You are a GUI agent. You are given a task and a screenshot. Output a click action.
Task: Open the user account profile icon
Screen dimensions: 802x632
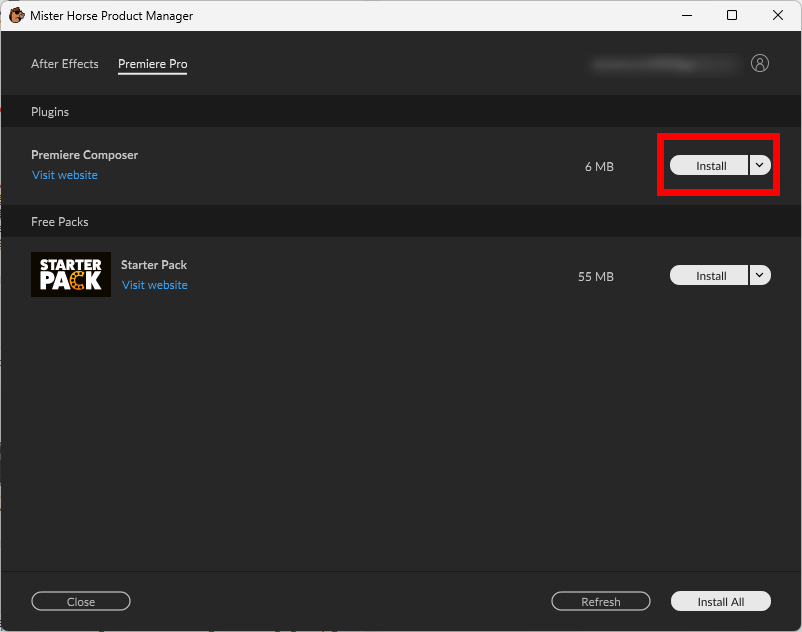[x=760, y=63]
